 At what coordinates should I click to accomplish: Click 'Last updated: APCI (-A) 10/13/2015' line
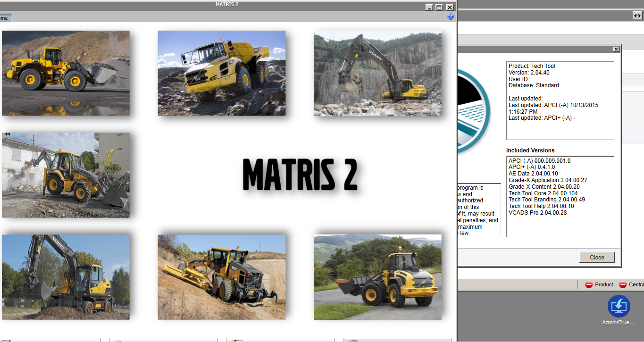pyautogui.click(x=553, y=105)
